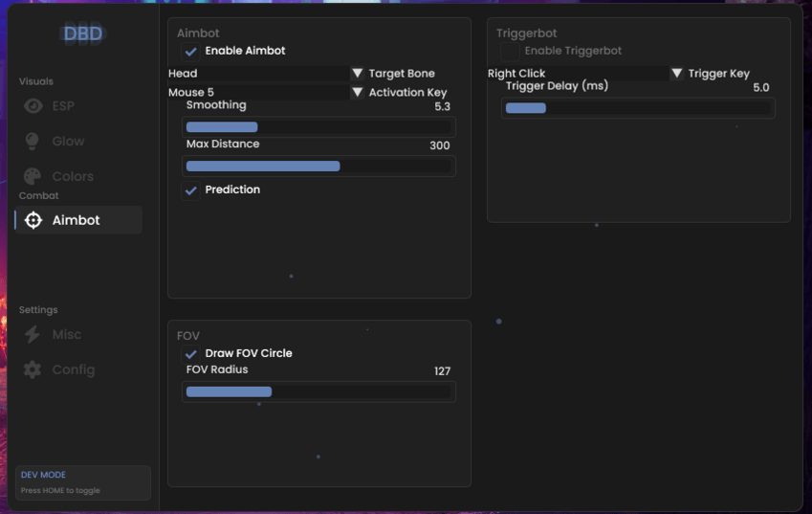Expand the Trigger Key dropdown arrow
This screenshot has height=514, width=812.
(x=677, y=73)
